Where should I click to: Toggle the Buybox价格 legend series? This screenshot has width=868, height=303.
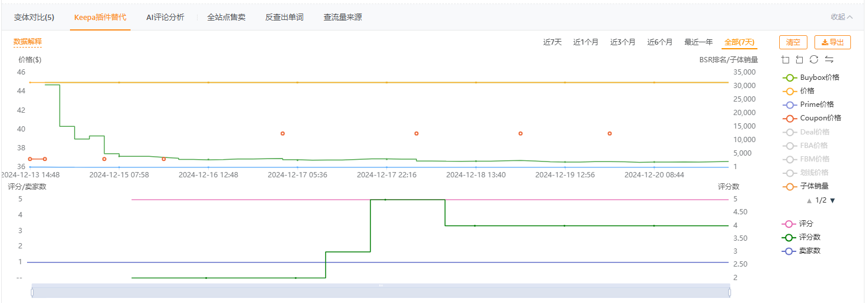[810, 78]
